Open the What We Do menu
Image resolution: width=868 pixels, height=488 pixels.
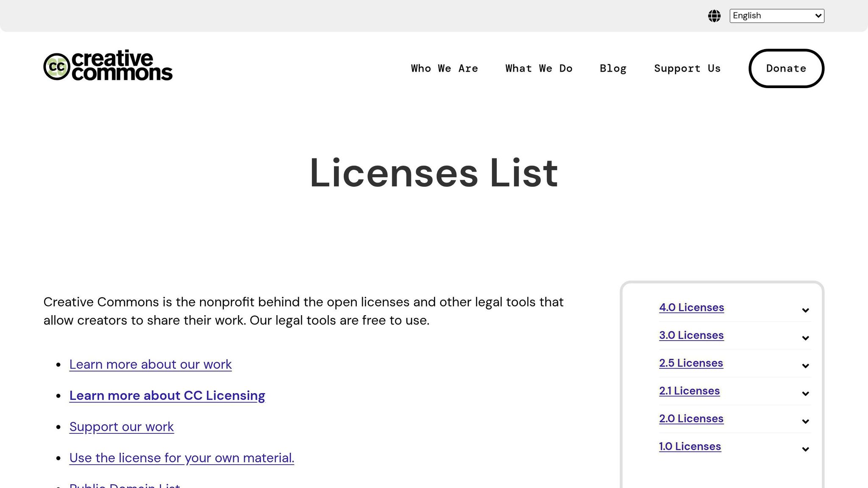539,68
